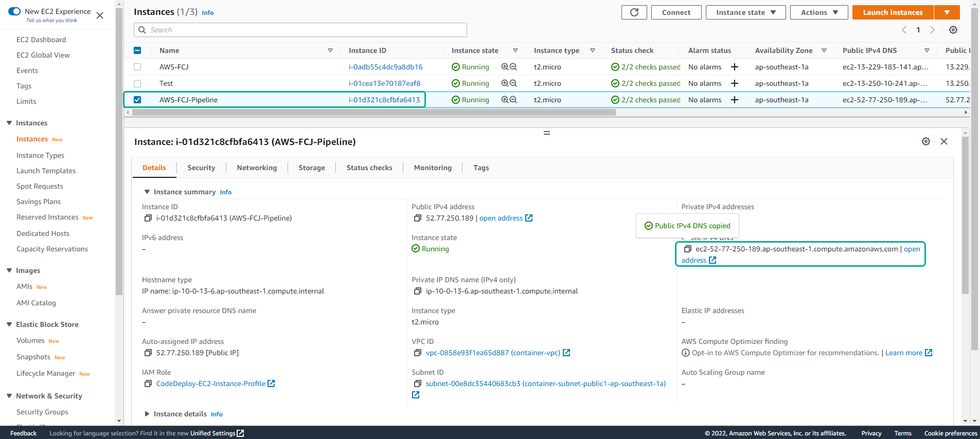
Task: Copy the VPC ID
Action: (418, 353)
